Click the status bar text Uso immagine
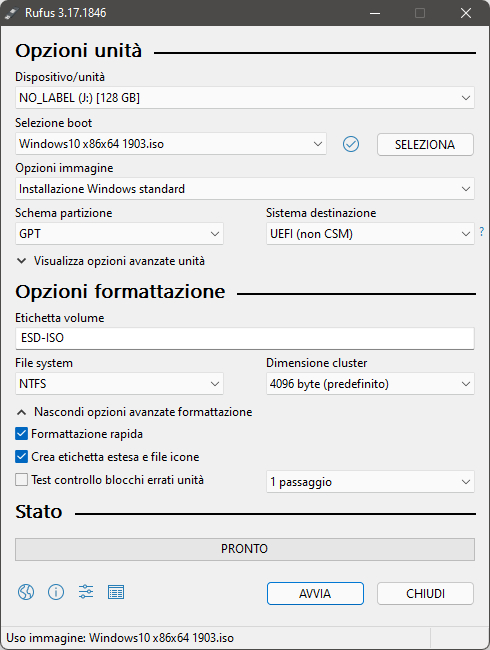490x650 pixels. click(x=120, y=638)
